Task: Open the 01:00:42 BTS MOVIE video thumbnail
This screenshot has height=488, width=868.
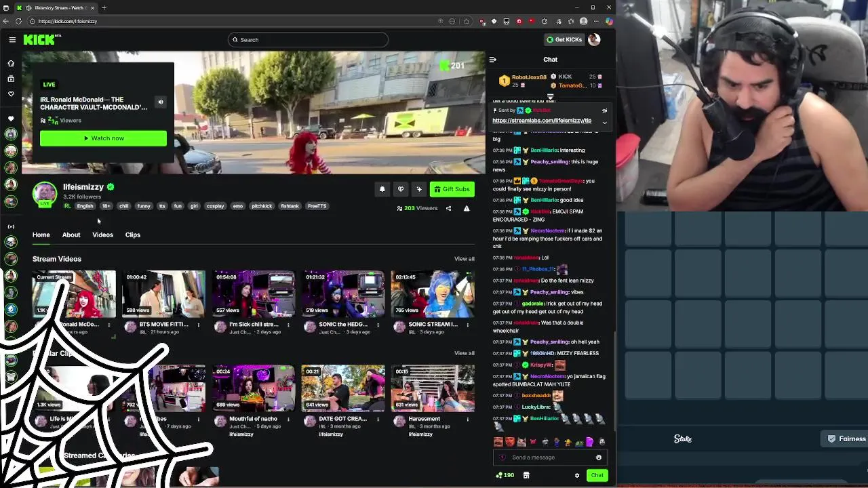Action: 163,294
